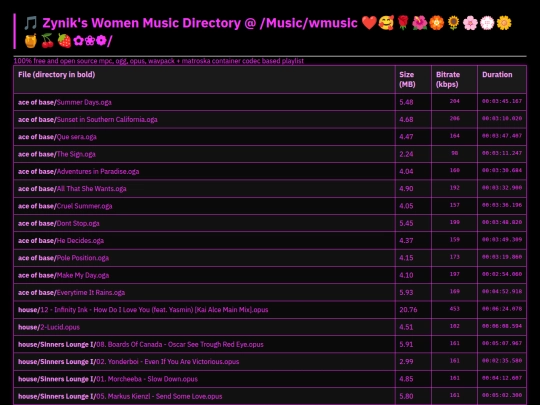Viewport: 540px width, 405px height.
Task: Click the duration cell for Everytime It Rains.oga
Action: (x=502, y=292)
